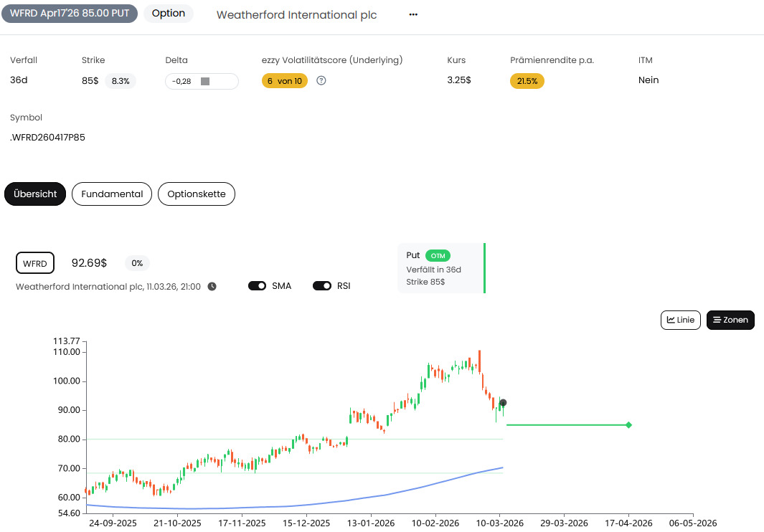
Task: Enable Zonen chart display
Action: 730,320
